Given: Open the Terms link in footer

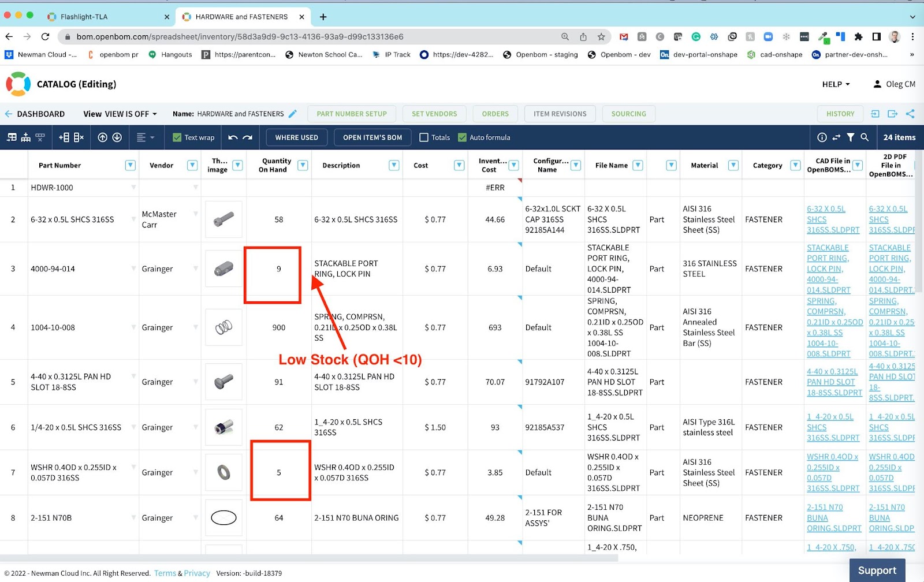Looking at the screenshot, I should (x=165, y=573).
